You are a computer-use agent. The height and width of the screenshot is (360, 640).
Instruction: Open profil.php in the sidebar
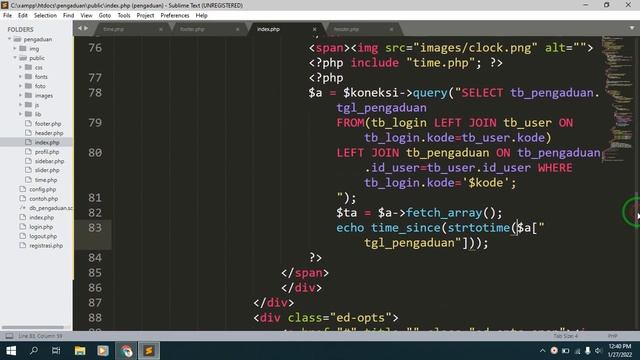pos(47,152)
